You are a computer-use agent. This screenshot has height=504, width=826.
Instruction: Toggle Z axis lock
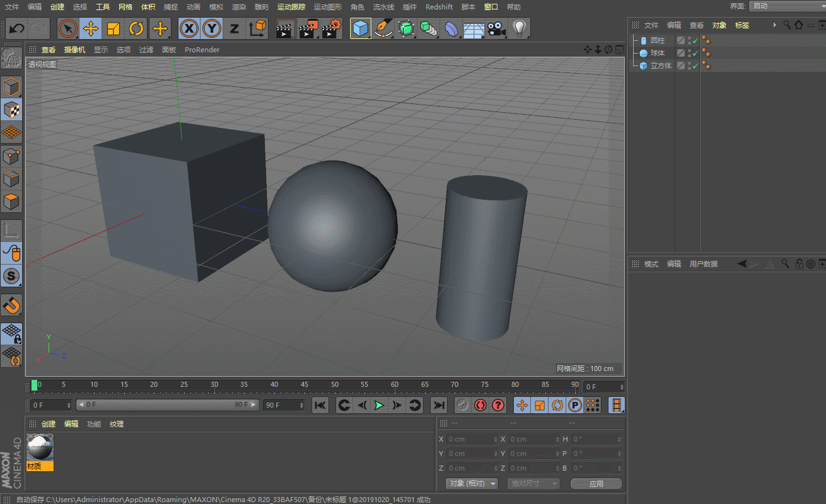pos(234,29)
